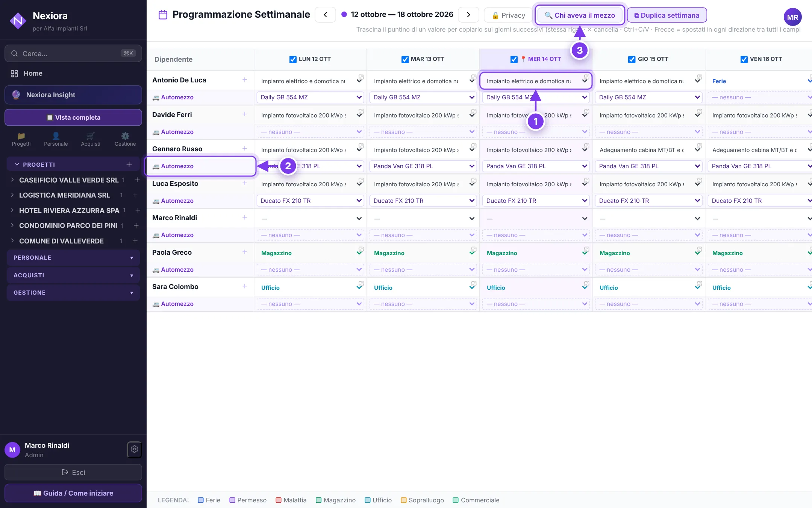This screenshot has width=812, height=508.
Task: Go to previous week arrow
Action: tap(325, 15)
